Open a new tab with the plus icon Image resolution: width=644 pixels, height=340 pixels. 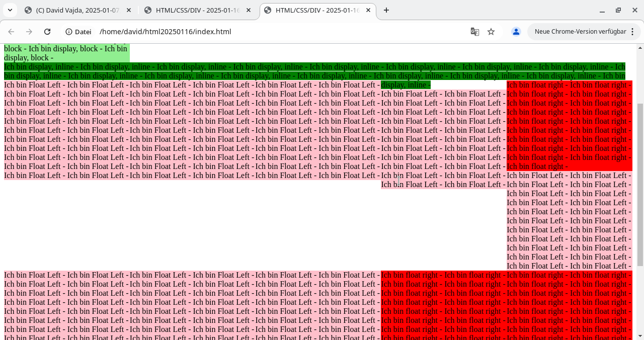(386, 10)
